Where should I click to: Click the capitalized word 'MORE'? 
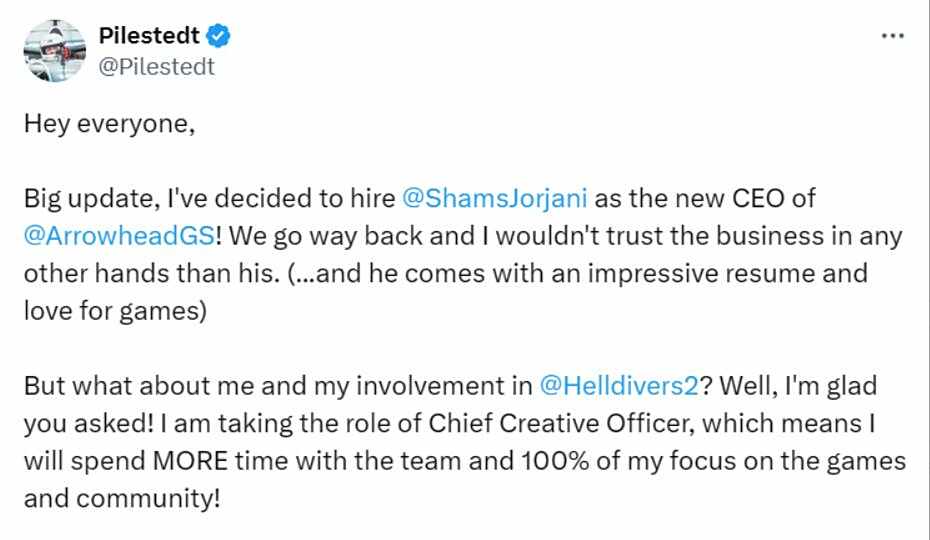(190, 461)
